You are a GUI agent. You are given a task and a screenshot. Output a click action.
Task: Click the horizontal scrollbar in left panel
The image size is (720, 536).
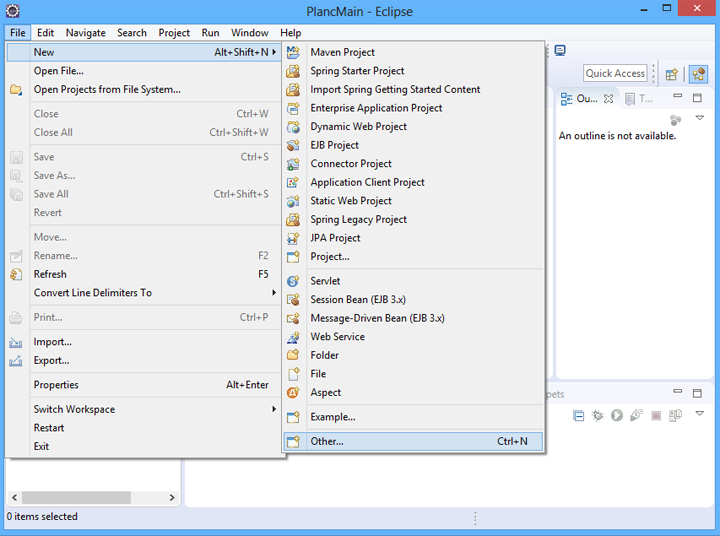77,497
